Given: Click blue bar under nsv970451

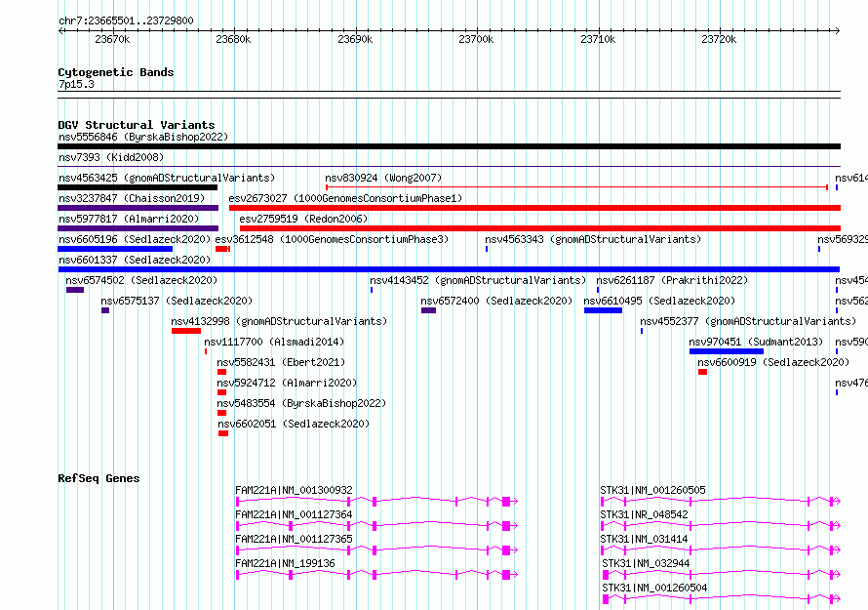Looking at the screenshot, I should [727, 351].
